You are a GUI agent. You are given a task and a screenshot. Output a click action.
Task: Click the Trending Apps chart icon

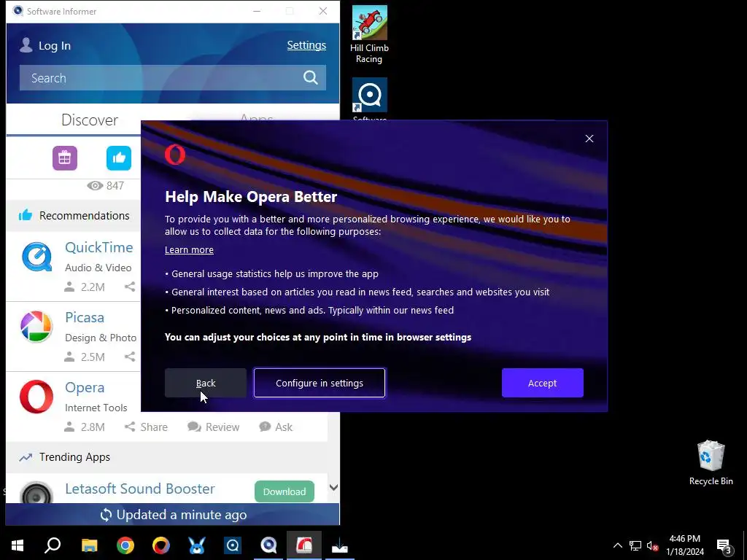coord(26,458)
